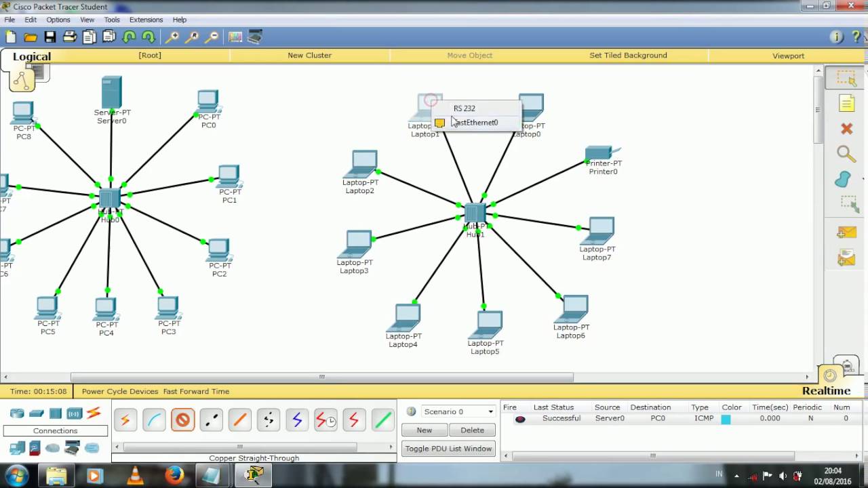
Task: Click Set Tiled Background
Action: (628, 56)
